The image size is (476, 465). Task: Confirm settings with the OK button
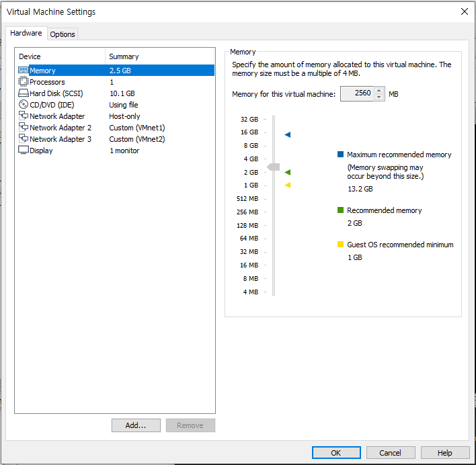336,453
